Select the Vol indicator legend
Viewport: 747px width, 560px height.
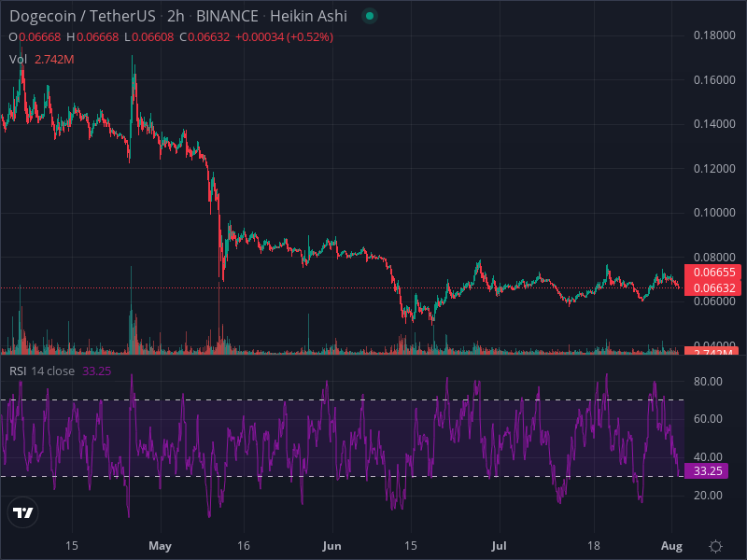point(18,60)
